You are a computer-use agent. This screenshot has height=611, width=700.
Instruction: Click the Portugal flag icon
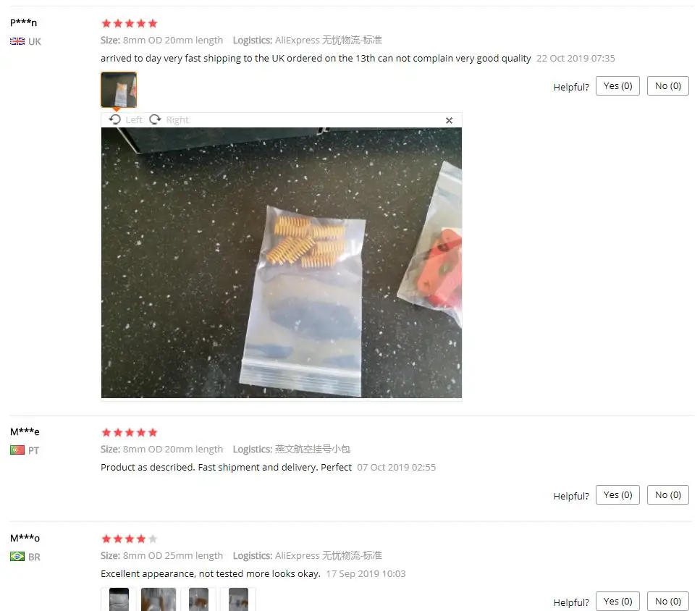(17, 450)
